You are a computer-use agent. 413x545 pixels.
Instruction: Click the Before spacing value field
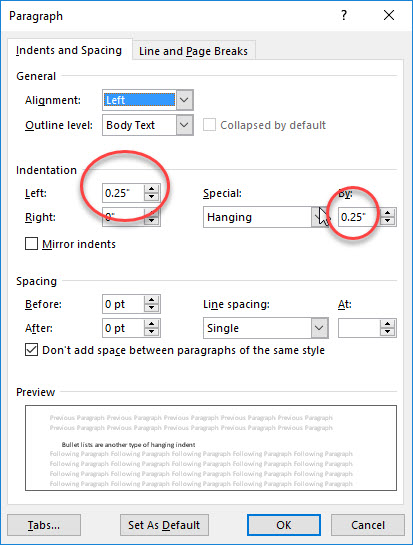coord(123,304)
